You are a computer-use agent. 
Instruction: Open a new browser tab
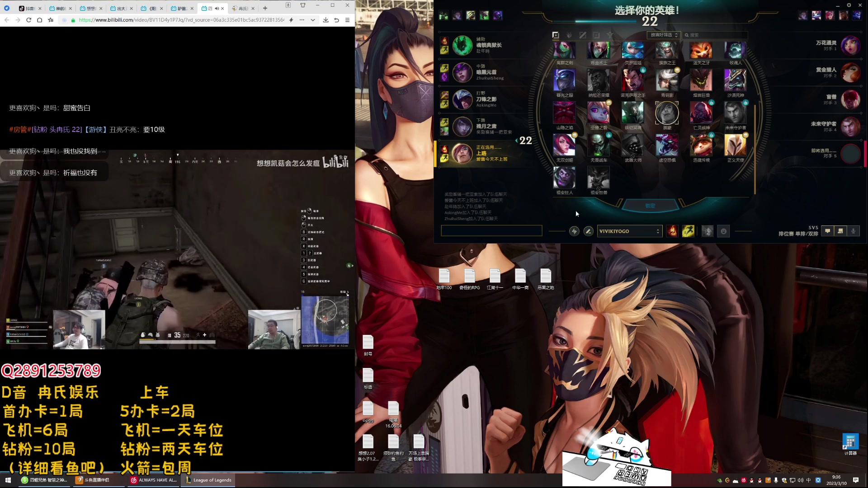[x=265, y=8]
